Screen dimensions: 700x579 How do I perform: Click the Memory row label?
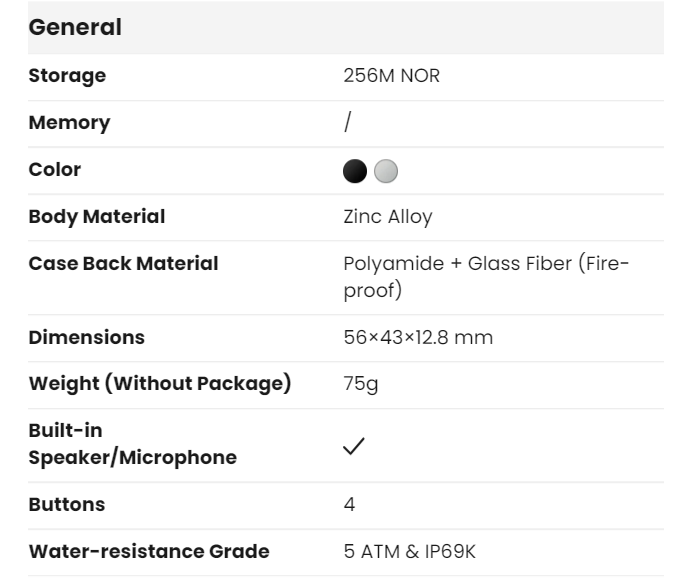[69, 123]
